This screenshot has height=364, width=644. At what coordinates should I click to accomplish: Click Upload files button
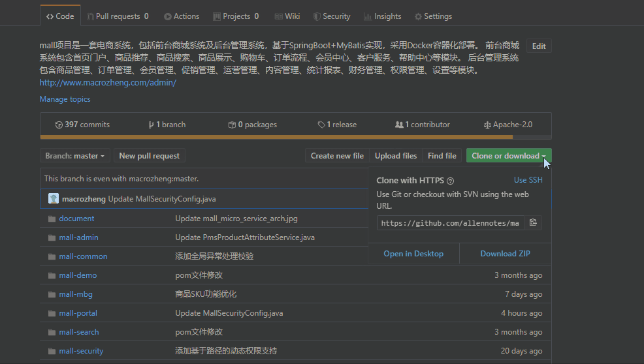396,156
